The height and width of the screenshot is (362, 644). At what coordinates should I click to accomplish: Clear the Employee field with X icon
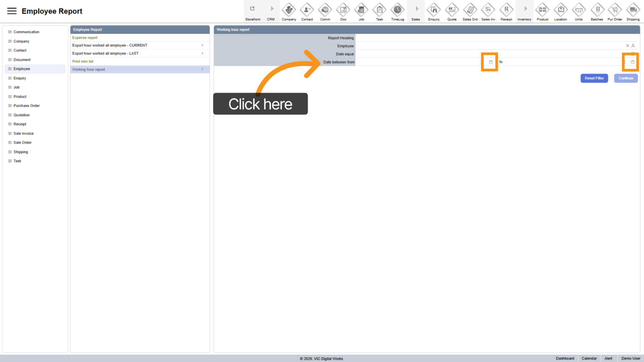628,46
